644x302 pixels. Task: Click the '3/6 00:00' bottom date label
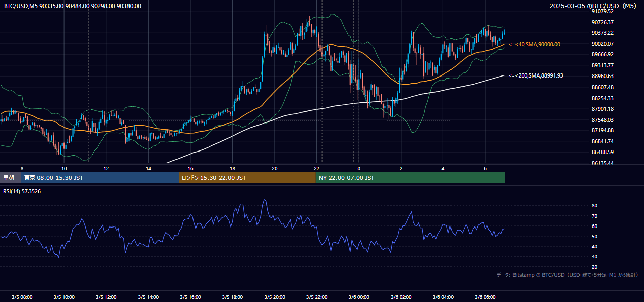tap(359, 297)
